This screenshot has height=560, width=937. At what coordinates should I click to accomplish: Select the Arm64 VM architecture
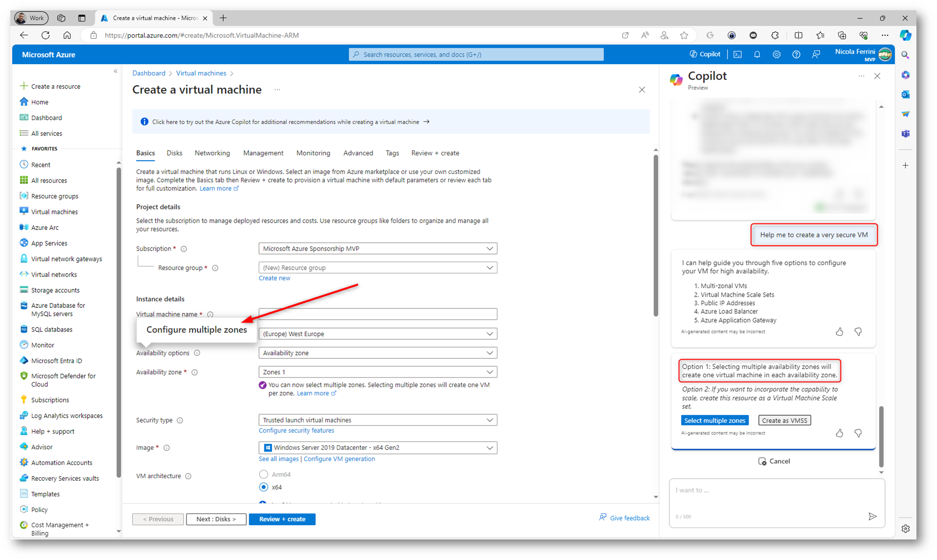[x=263, y=474]
